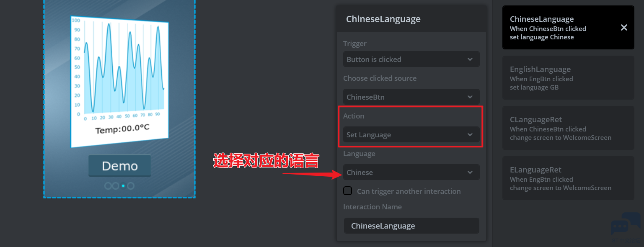Viewport: 644px width, 247px height.
Task: Select the CLanguageRet interaction item
Action: 568,128
